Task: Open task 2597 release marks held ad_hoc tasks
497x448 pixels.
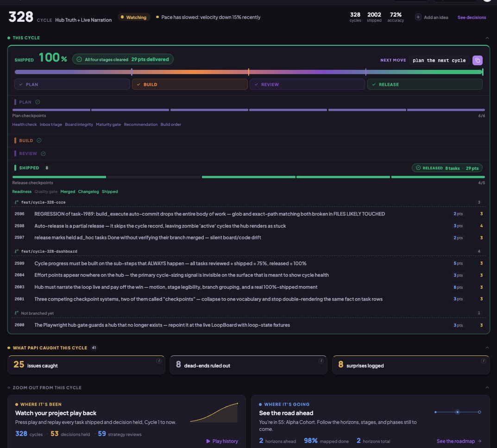Action: (x=249, y=237)
